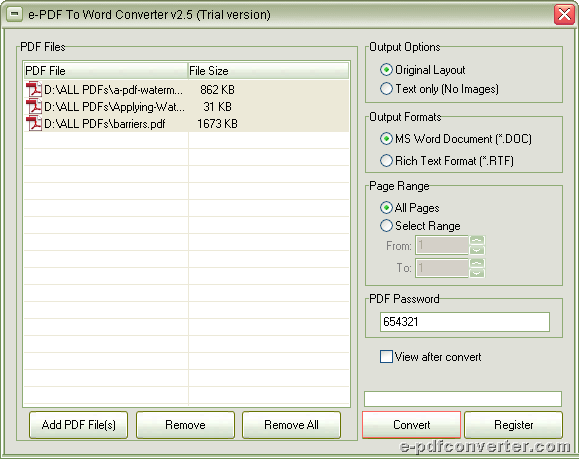The width and height of the screenshot is (579, 459).
Task: Sort list by File Size column header
Action: point(268,71)
